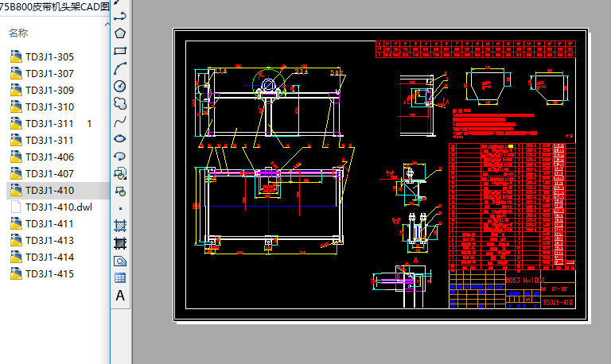Select the Circle drawing tool
Screen dimensions: 611x364
click(x=120, y=86)
